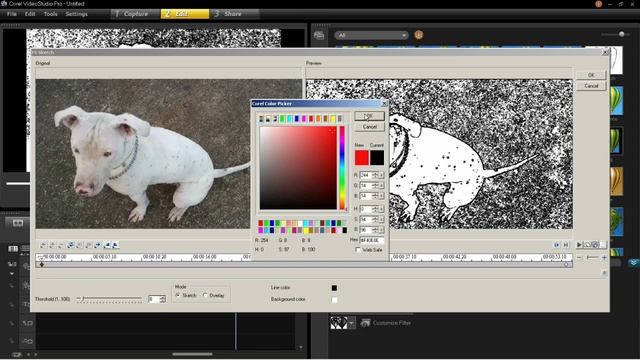Screen dimensions: 640x360
Task: Click the timeline zoom-in plus icon
Action: point(604,258)
